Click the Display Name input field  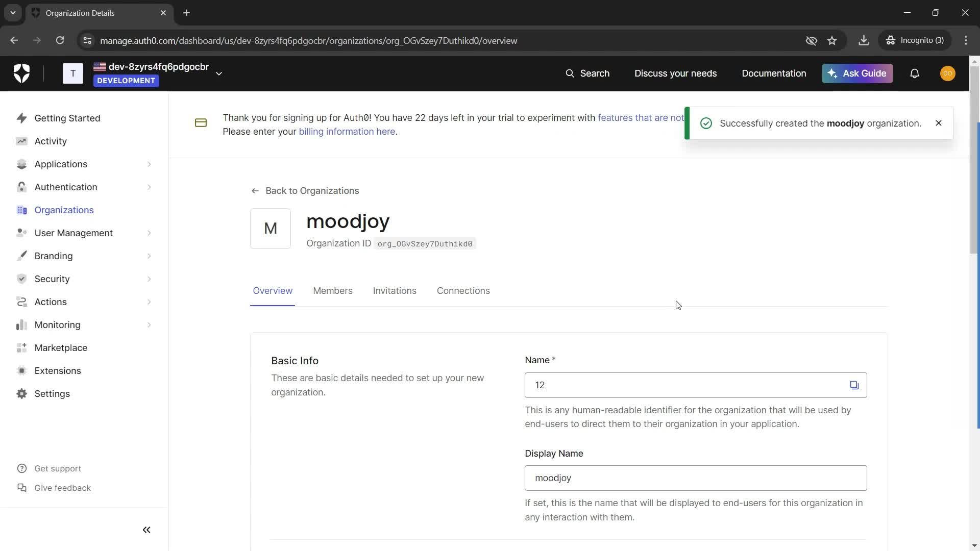[696, 478]
